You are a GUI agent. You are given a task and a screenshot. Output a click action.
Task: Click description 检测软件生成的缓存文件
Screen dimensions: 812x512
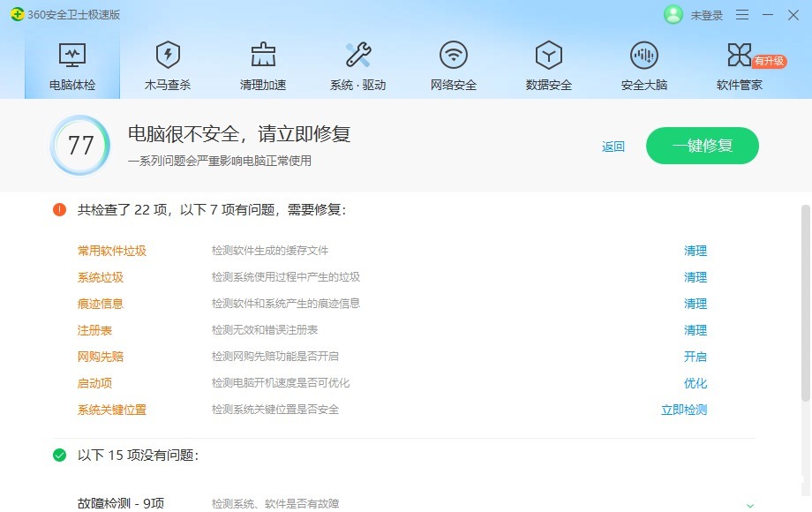(x=270, y=251)
